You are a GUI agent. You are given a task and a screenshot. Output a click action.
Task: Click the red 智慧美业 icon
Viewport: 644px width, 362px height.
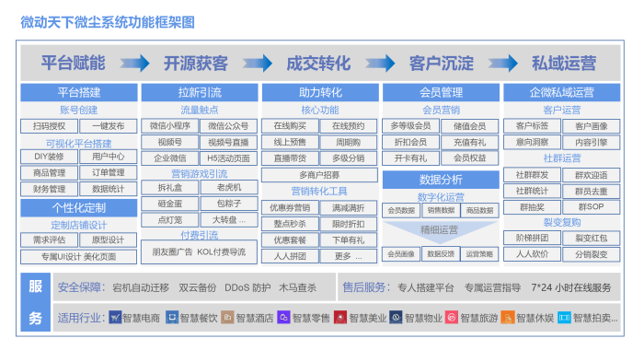point(340,318)
